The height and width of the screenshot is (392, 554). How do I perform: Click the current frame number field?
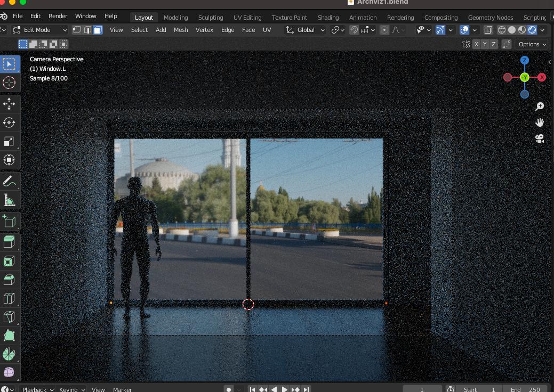tap(422, 389)
